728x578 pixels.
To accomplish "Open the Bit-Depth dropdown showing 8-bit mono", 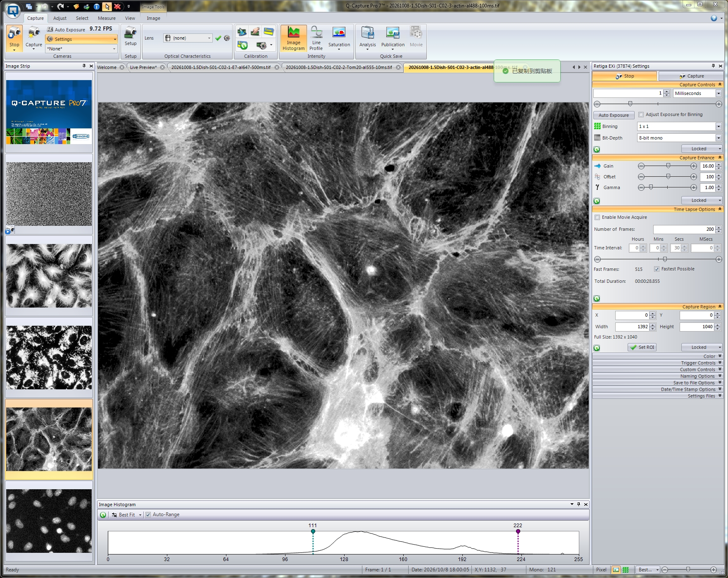I will point(680,138).
